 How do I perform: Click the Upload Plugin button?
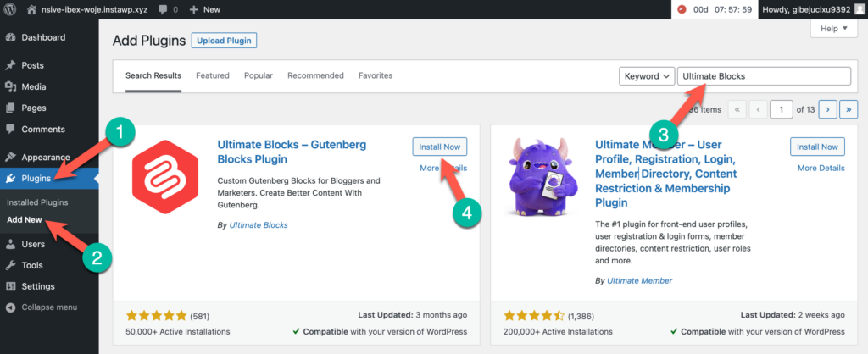point(224,41)
